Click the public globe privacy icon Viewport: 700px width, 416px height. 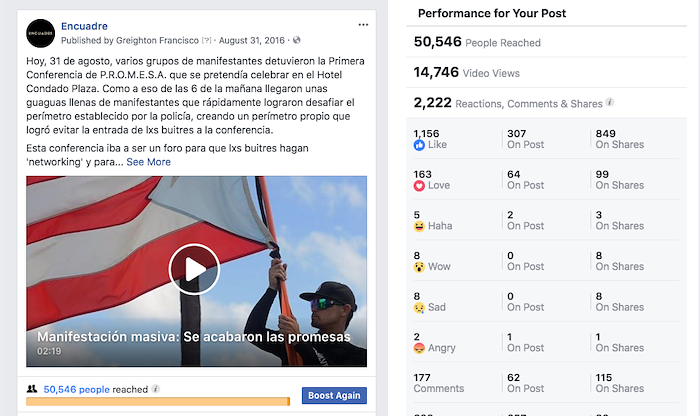click(x=296, y=40)
